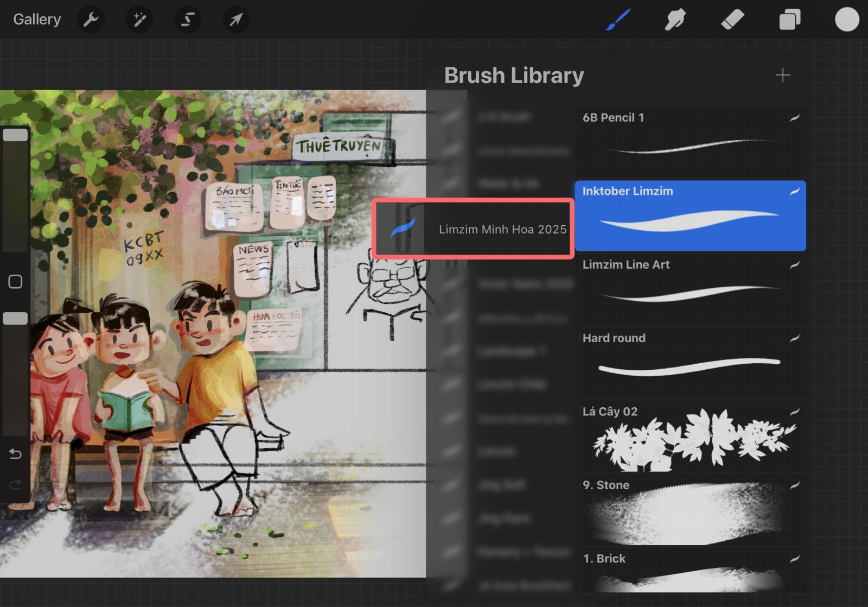Redo the last undone action

15,483
